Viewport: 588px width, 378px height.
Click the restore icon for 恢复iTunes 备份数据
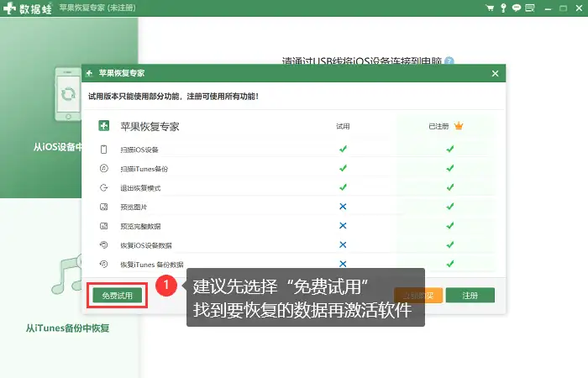tap(104, 264)
